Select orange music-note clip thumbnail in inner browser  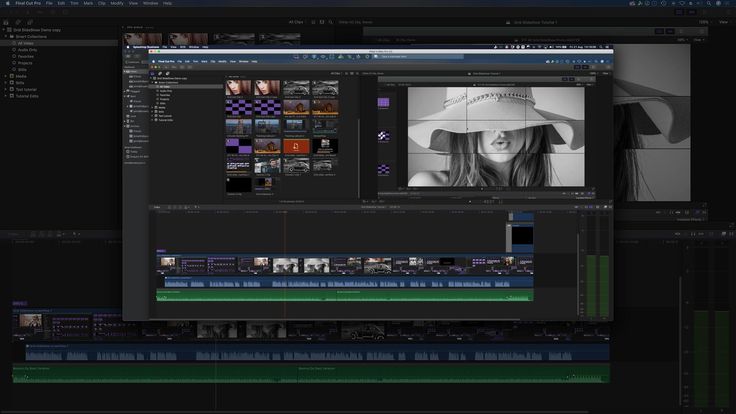[x=296, y=146]
